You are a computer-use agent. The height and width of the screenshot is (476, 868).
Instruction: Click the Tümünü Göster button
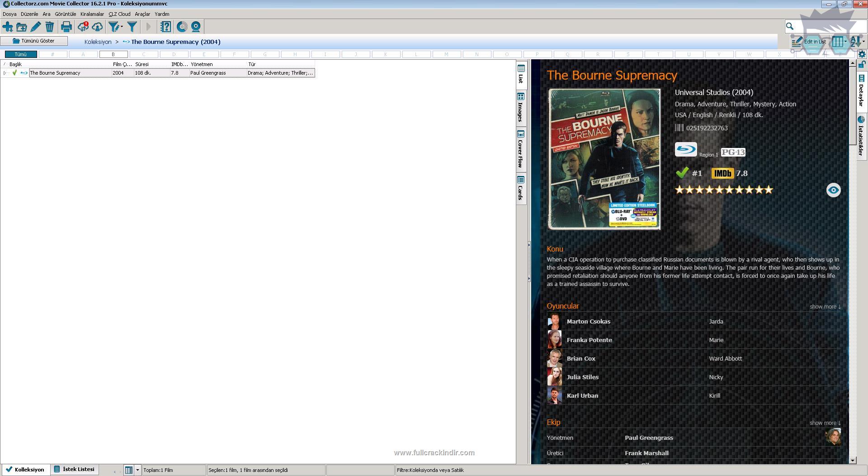coord(34,41)
